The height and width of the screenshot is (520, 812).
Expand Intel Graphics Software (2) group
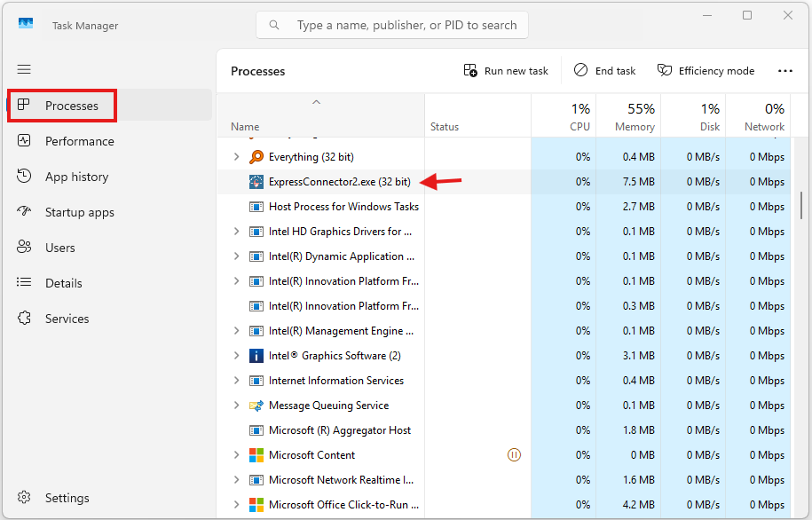point(236,356)
